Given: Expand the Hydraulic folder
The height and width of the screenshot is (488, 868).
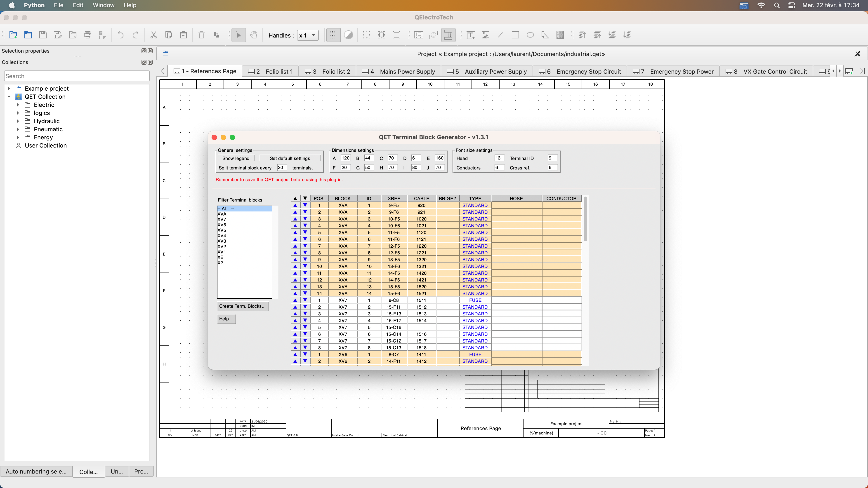Looking at the screenshot, I should click(x=18, y=121).
